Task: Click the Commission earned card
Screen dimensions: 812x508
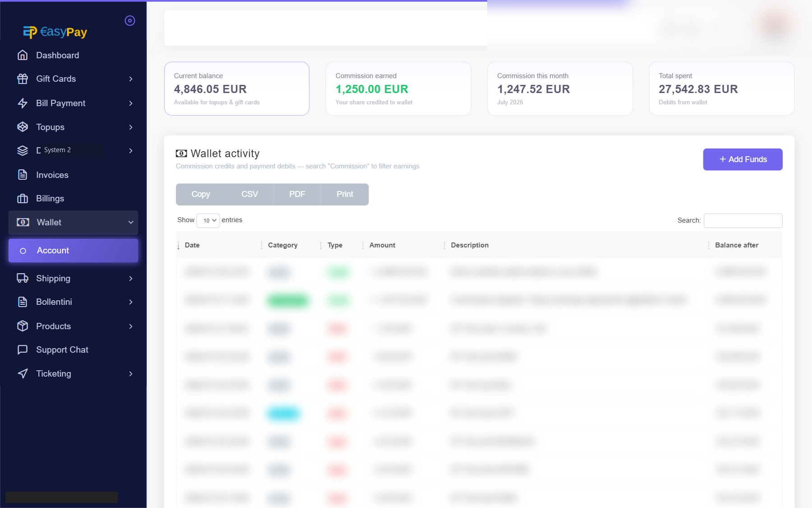Action: [x=398, y=89]
